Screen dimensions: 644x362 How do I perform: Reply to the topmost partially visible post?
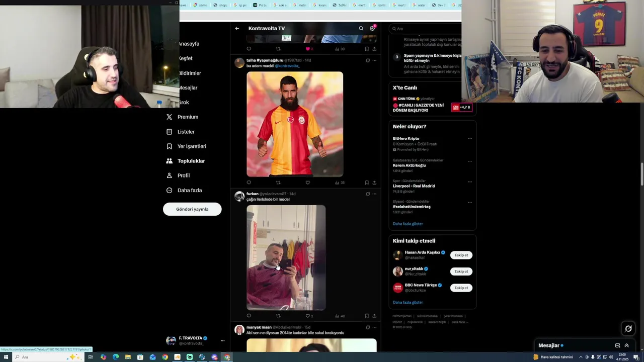[x=249, y=49]
